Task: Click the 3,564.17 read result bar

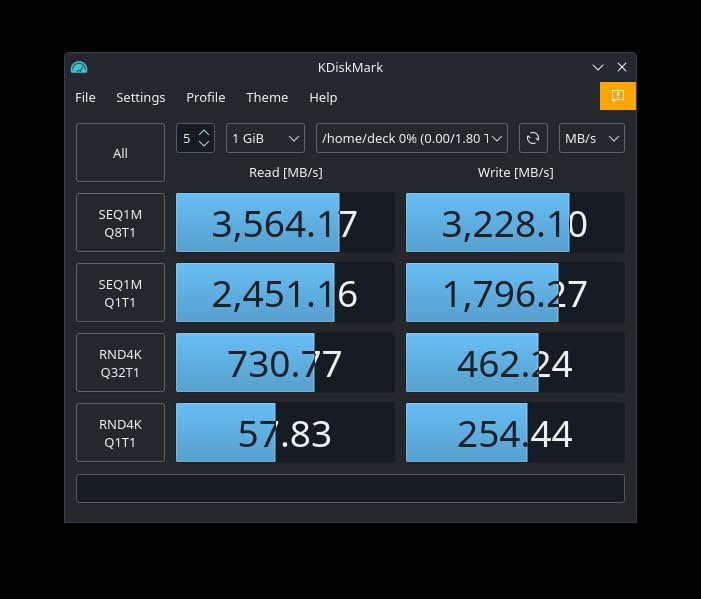Action: 285,223
